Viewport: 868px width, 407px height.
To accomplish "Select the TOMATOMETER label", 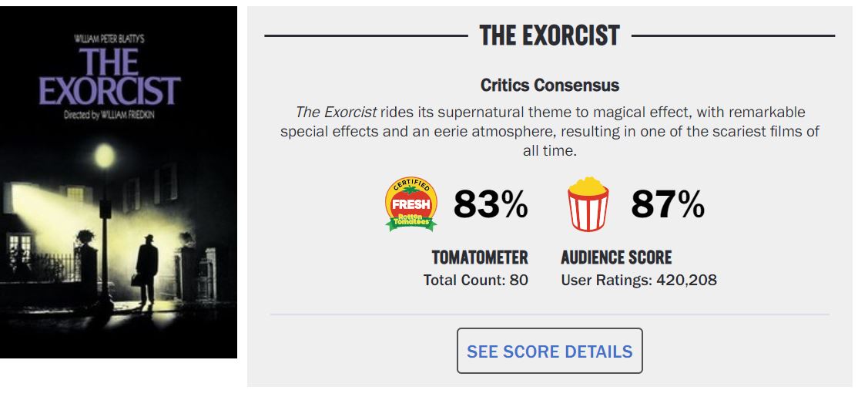I will tap(480, 257).
